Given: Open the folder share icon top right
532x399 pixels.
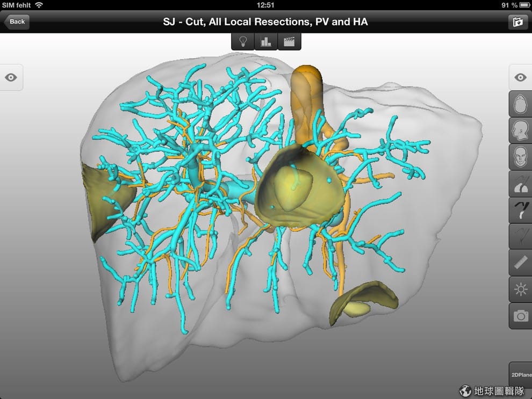Looking at the screenshot, I should pos(517,22).
